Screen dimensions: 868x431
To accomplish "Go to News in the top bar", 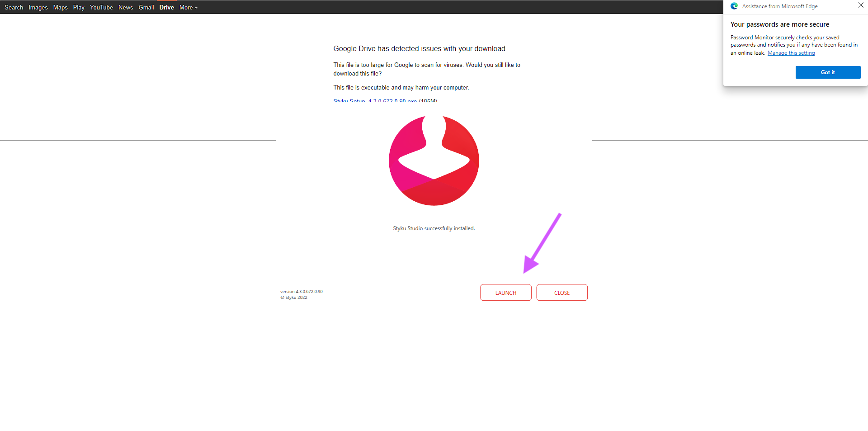I will point(126,7).
